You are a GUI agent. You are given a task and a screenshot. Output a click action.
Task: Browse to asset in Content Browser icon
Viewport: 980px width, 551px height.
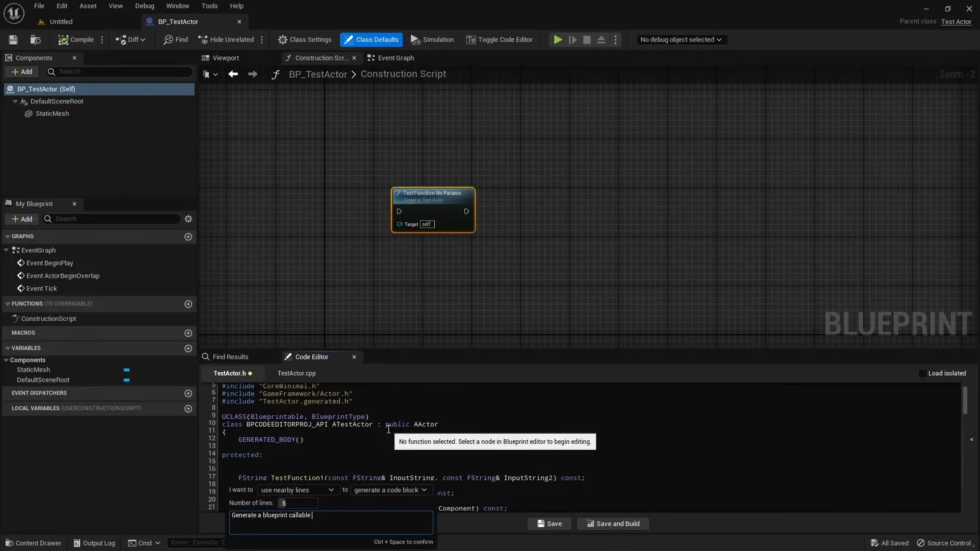[x=36, y=40]
